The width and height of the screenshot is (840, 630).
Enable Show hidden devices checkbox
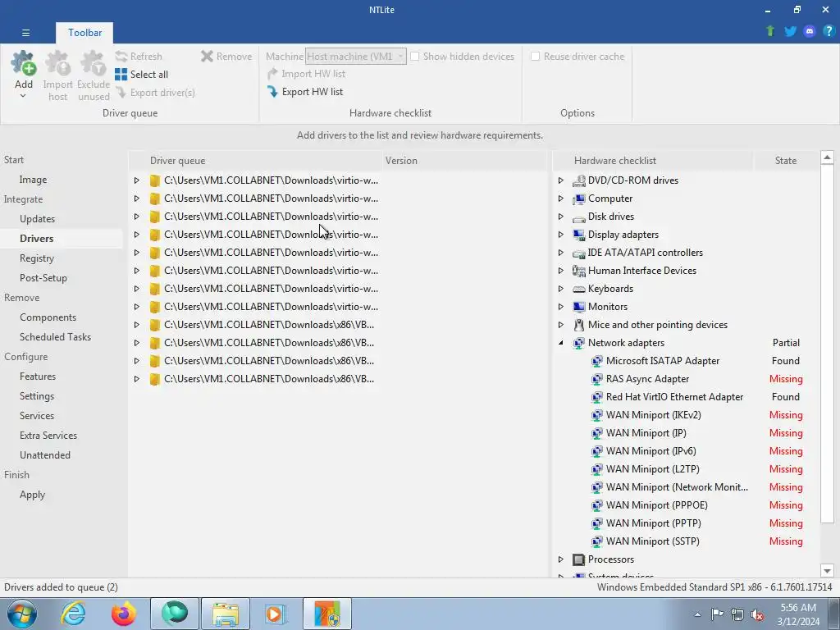tap(414, 57)
